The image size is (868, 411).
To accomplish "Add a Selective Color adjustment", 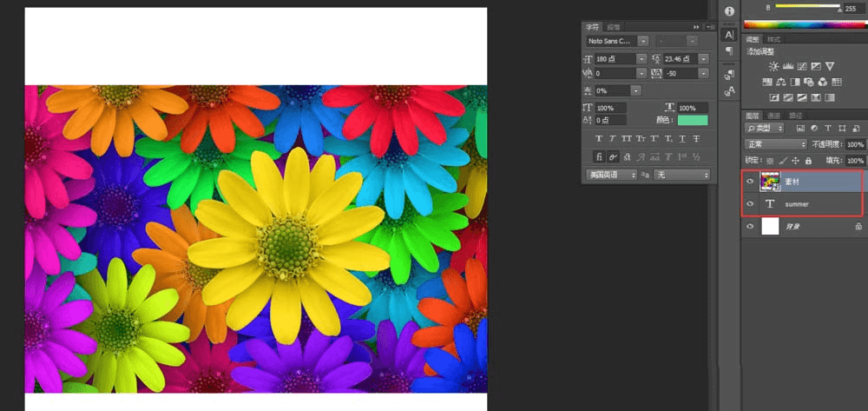I will 815,98.
